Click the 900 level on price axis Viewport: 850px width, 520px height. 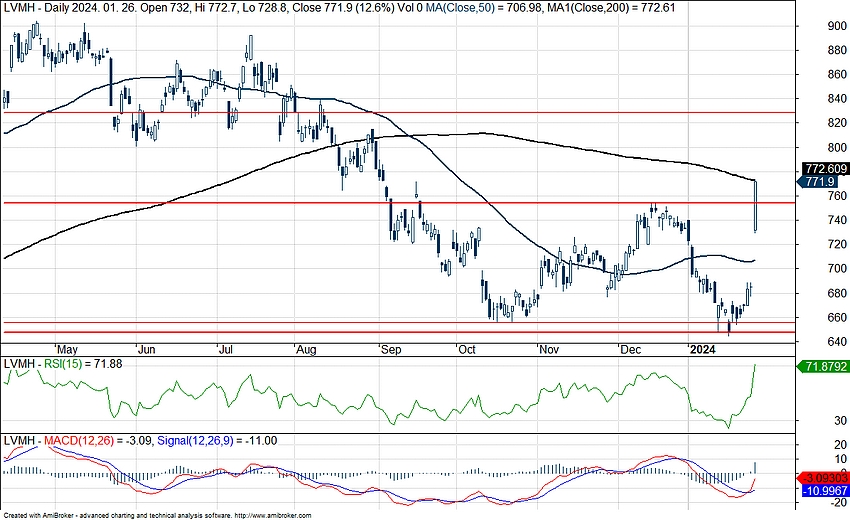coord(809,27)
